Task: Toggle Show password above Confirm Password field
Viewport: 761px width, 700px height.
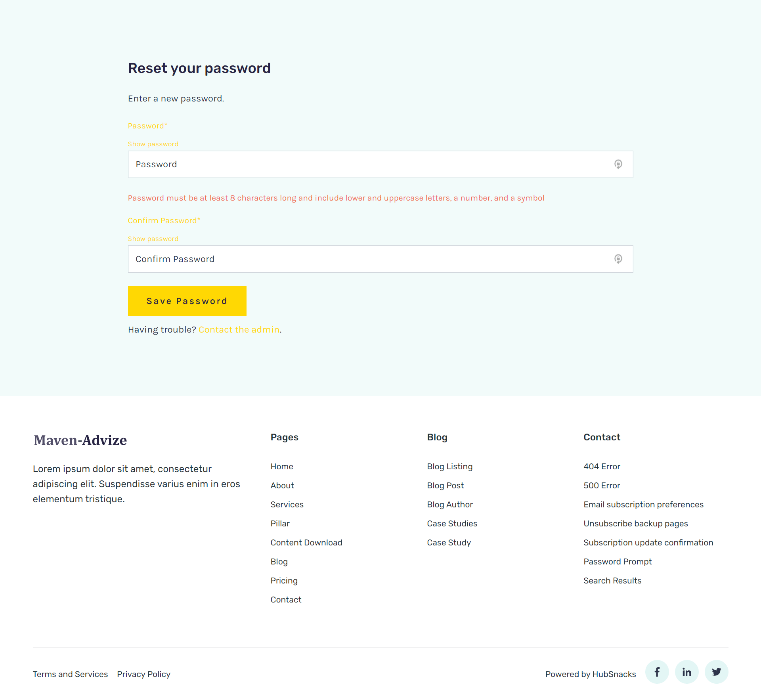Action: click(x=153, y=239)
